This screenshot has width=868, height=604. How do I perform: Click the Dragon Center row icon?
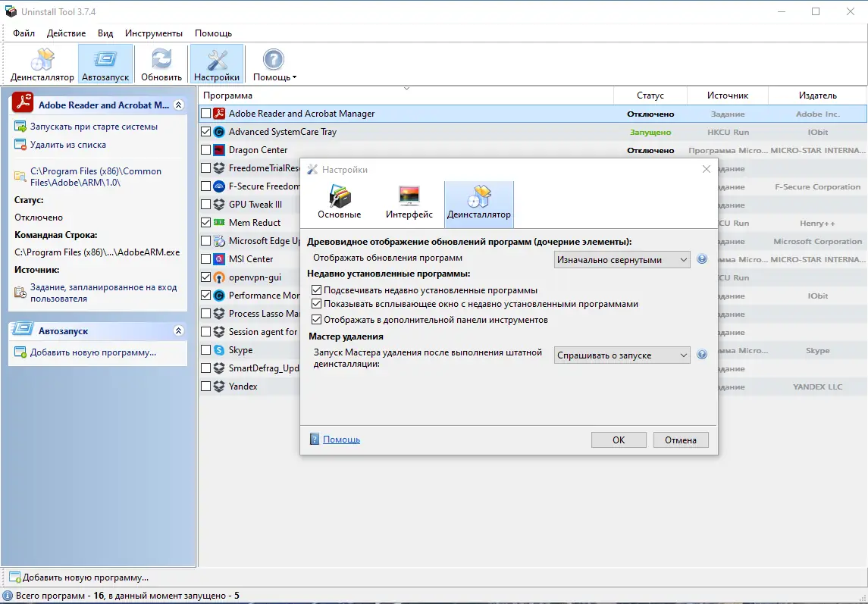coord(219,150)
